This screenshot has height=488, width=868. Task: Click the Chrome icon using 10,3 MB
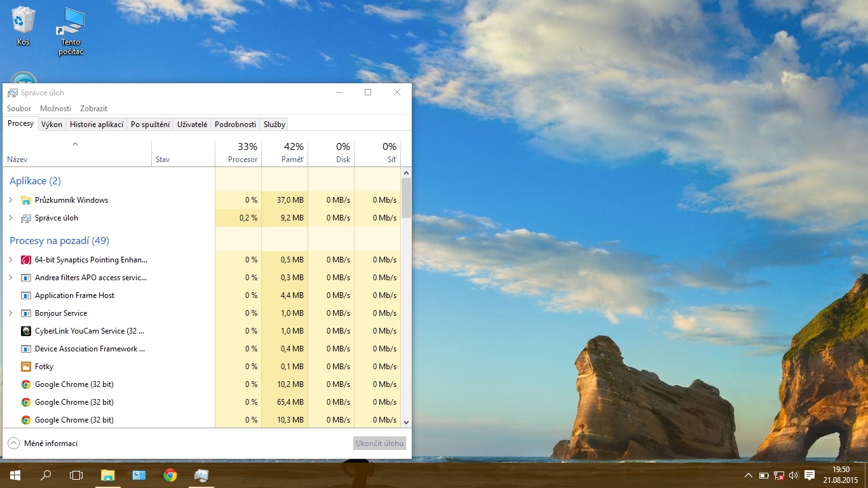[x=26, y=420]
